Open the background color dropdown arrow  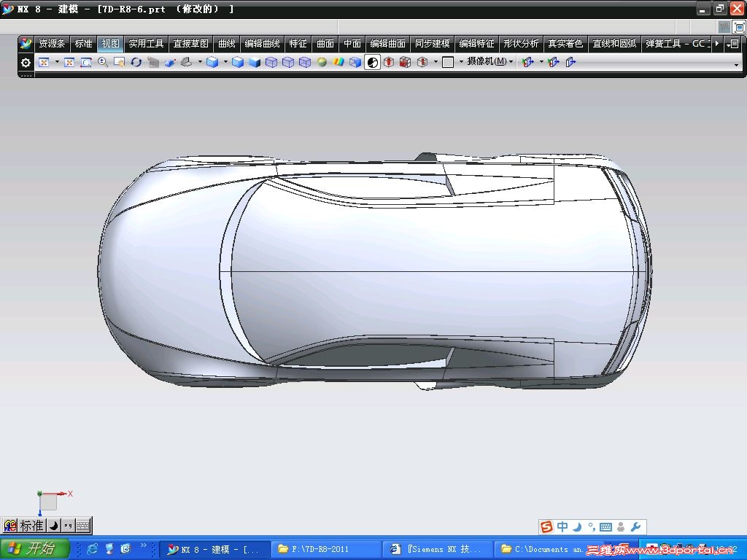point(461,63)
